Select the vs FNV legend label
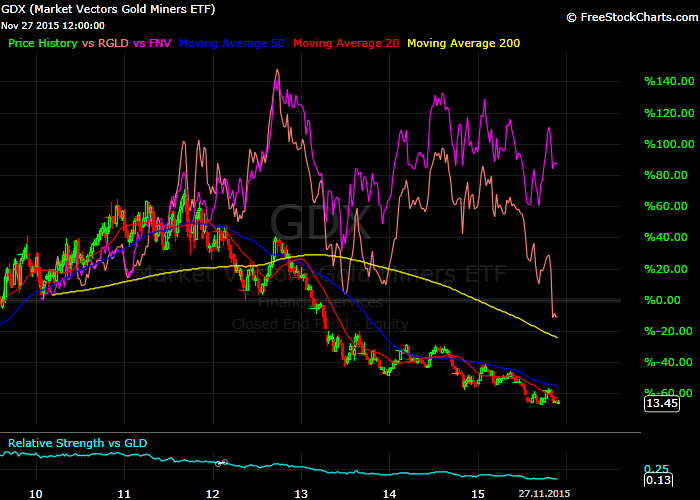 click(152, 43)
